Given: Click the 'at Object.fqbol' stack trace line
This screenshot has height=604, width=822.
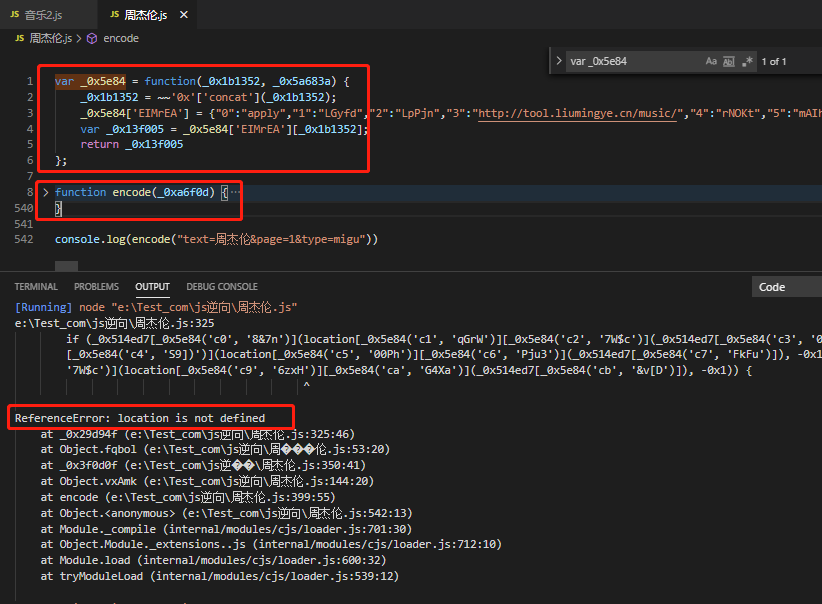Looking at the screenshot, I should pos(215,449).
